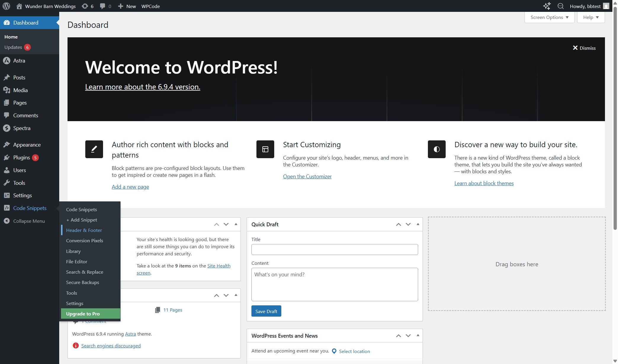Click the search magnifier icon in admin bar
This screenshot has width=618, height=364.
[x=560, y=6]
